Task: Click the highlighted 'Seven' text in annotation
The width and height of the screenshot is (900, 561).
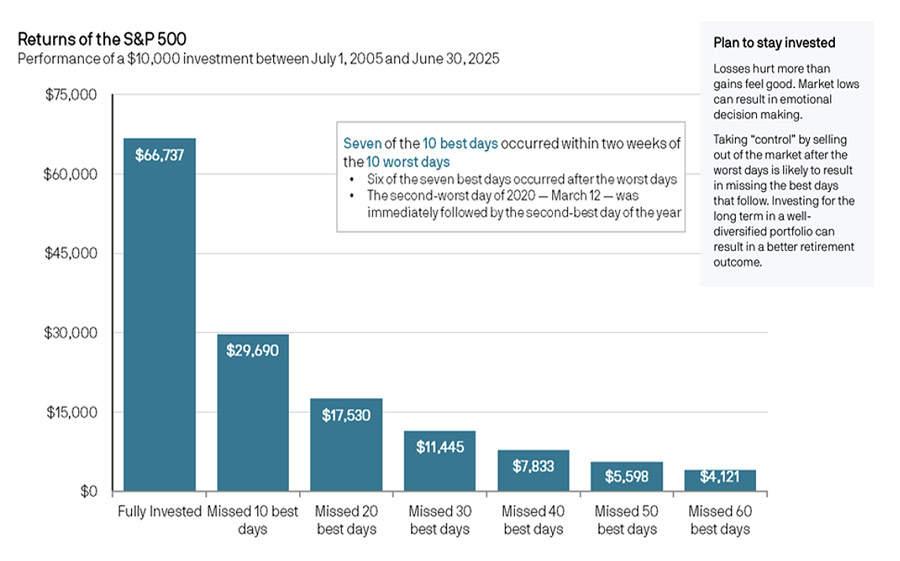Action: (x=364, y=143)
